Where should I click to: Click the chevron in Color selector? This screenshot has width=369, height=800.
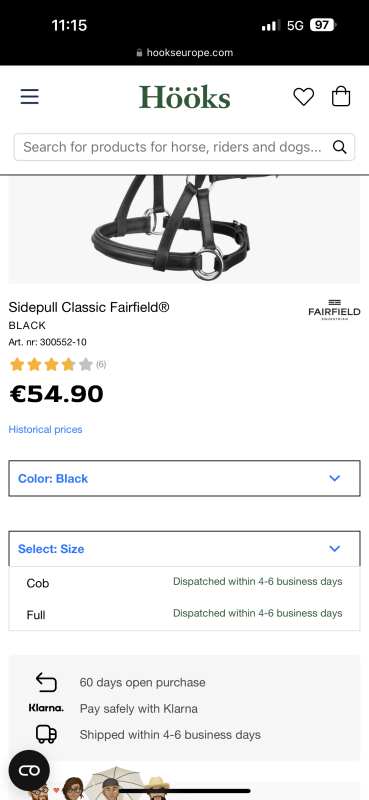[x=335, y=478]
